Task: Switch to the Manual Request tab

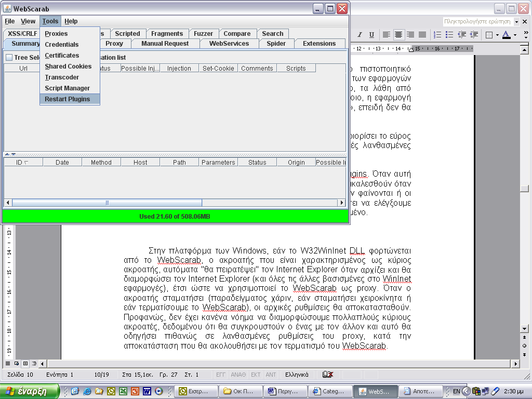Action: point(165,44)
